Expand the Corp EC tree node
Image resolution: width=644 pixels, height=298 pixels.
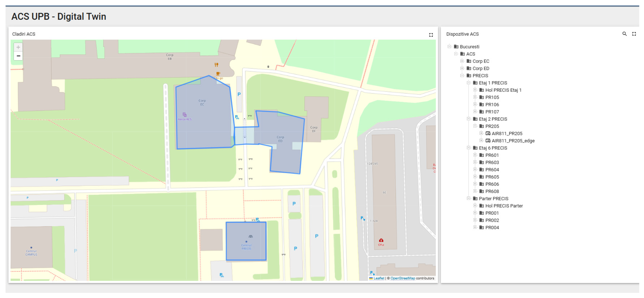(462, 61)
